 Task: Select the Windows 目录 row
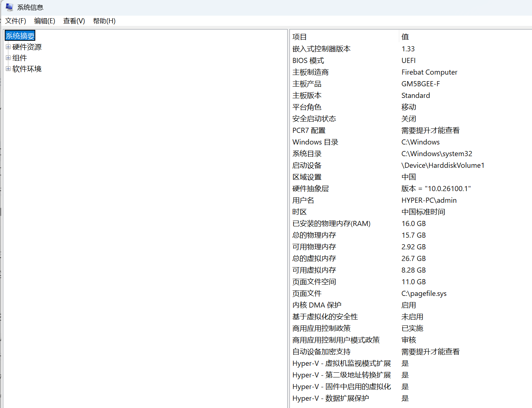tap(411, 142)
